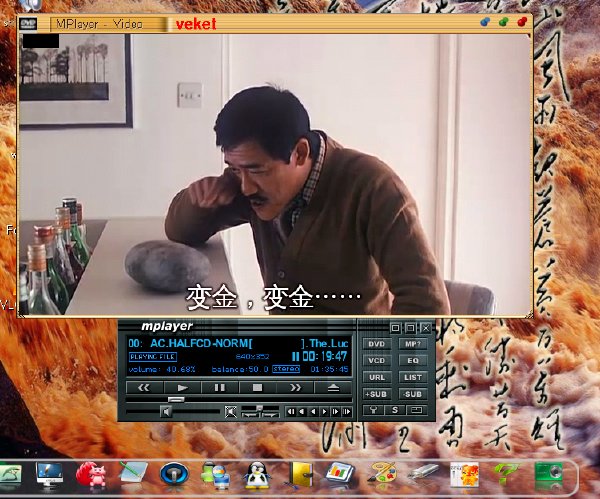The width and height of the screenshot is (600, 499).
Task: Open a stream with the URL button
Action: (x=377, y=377)
